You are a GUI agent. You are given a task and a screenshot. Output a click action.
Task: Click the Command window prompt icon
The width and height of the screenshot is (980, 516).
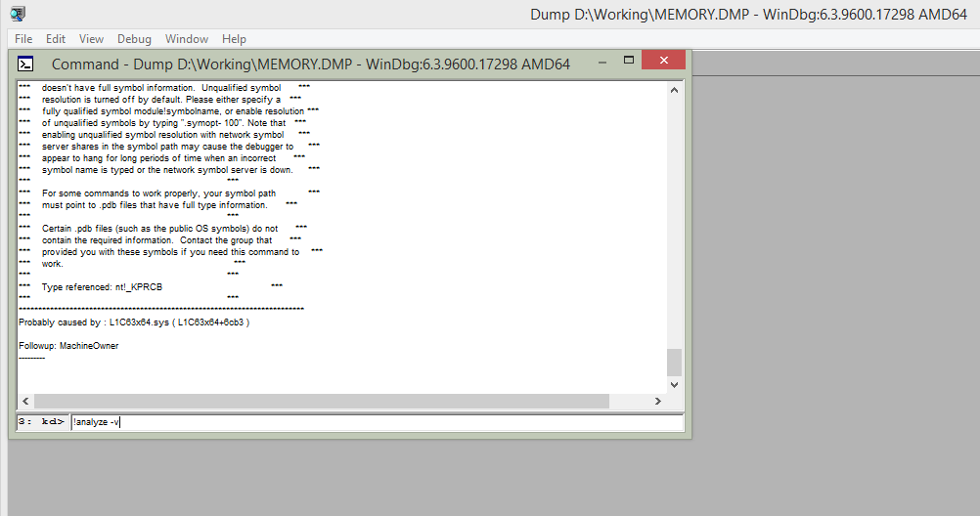[25, 64]
